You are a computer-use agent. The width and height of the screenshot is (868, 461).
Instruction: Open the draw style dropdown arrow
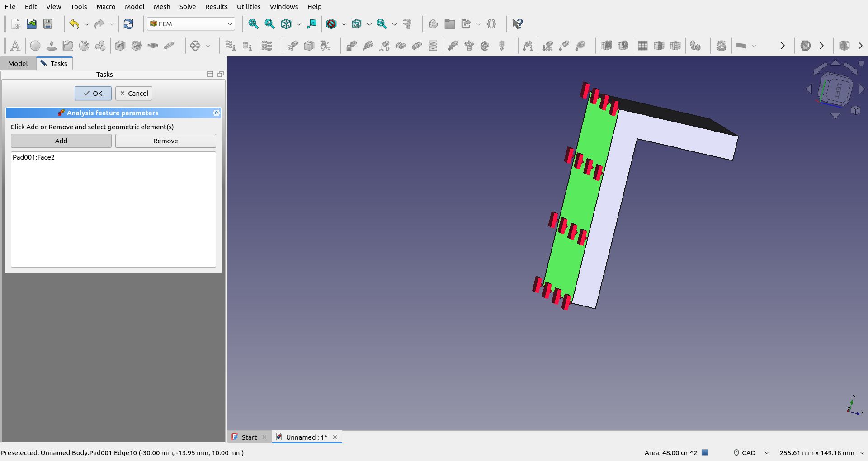[x=344, y=24]
